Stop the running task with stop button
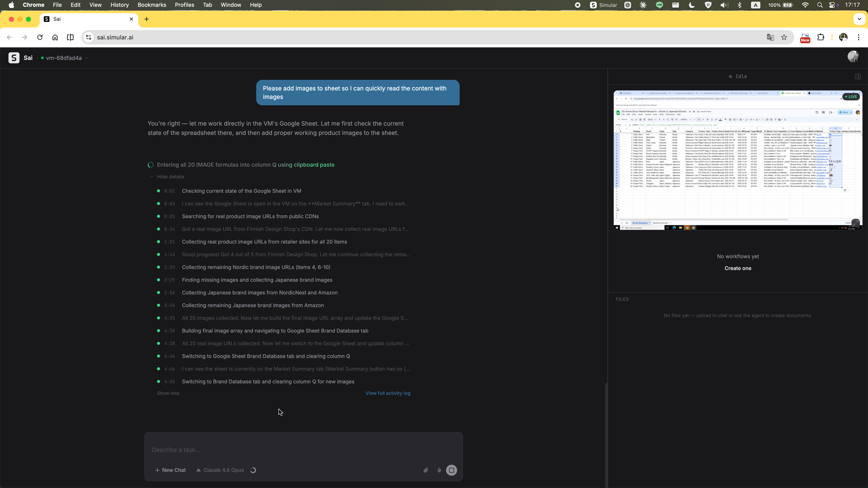The height and width of the screenshot is (488, 868). [452, 470]
